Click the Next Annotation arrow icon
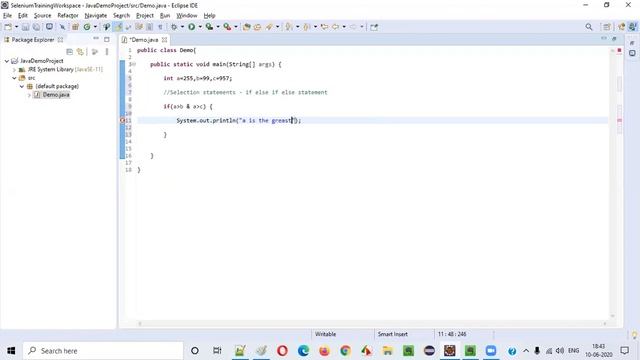Screen dimensions: 640x360 click(289, 27)
